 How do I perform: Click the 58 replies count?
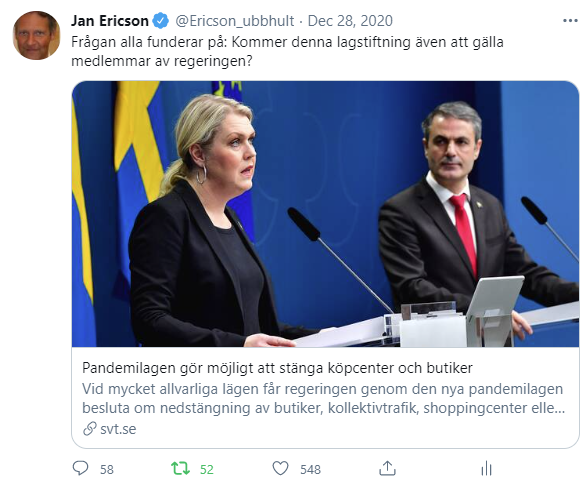pos(107,470)
